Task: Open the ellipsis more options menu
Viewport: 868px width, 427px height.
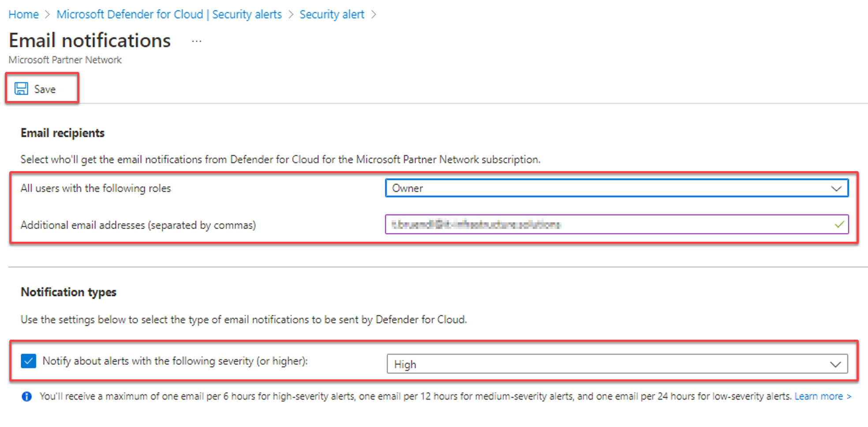Action: [x=197, y=41]
